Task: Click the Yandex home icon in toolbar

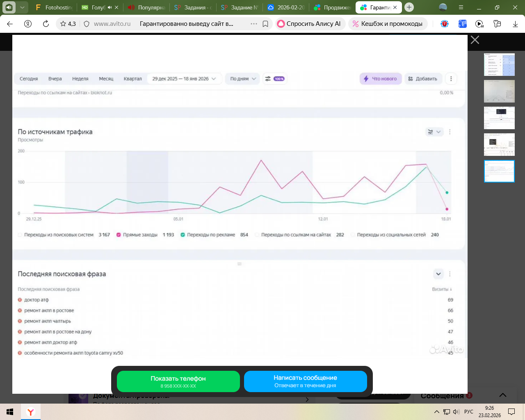Action: (x=28, y=24)
